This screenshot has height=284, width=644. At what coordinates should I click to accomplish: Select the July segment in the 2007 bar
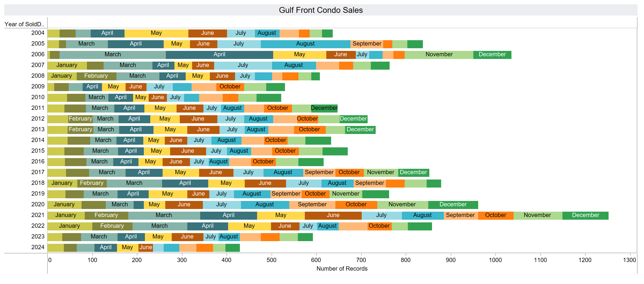click(243, 65)
